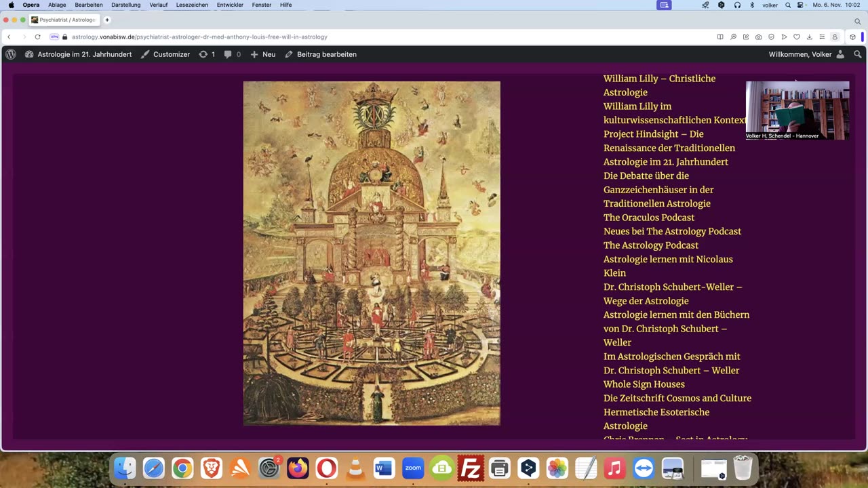This screenshot has width=868, height=488.
Task: Launch Finder from the dock
Action: coord(125,468)
